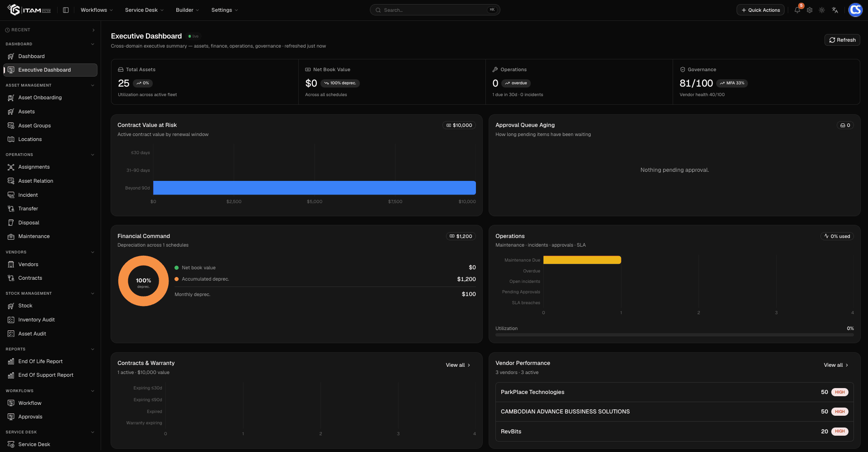Click the yellow Maintenance Due bar
The width and height of the screenshot is (868, 452).
tap(582, 260)
